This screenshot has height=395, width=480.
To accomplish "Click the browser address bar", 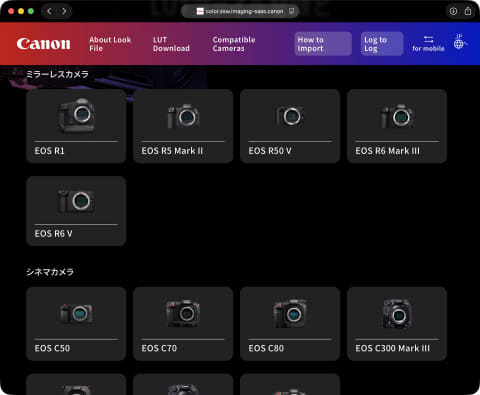I will pos(240,11).
